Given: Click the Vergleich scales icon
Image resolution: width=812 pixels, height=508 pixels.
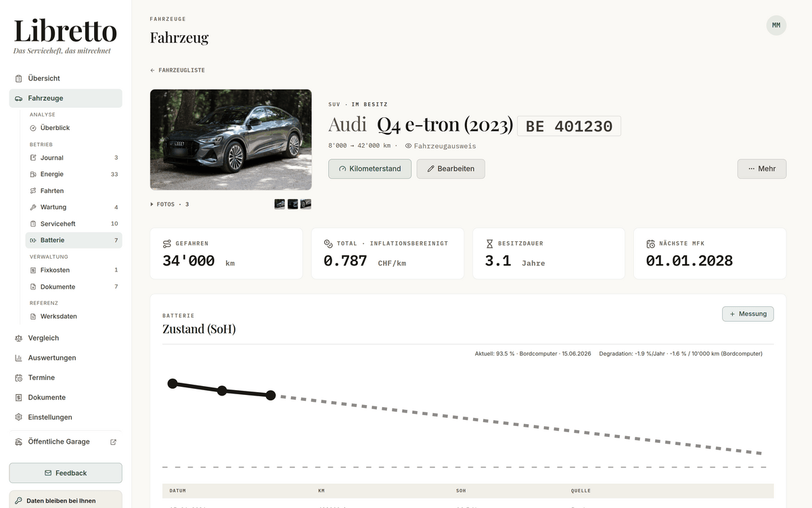Looking at the screenshot, I should [18, 338].
